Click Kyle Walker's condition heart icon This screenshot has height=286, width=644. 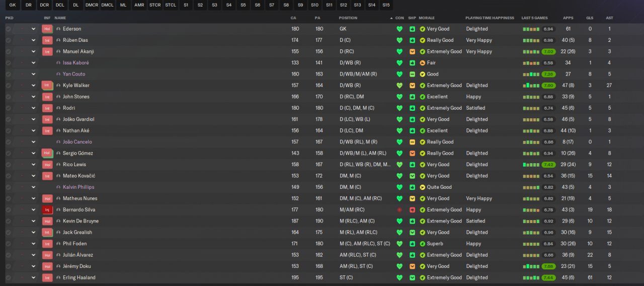pos(399,85)
